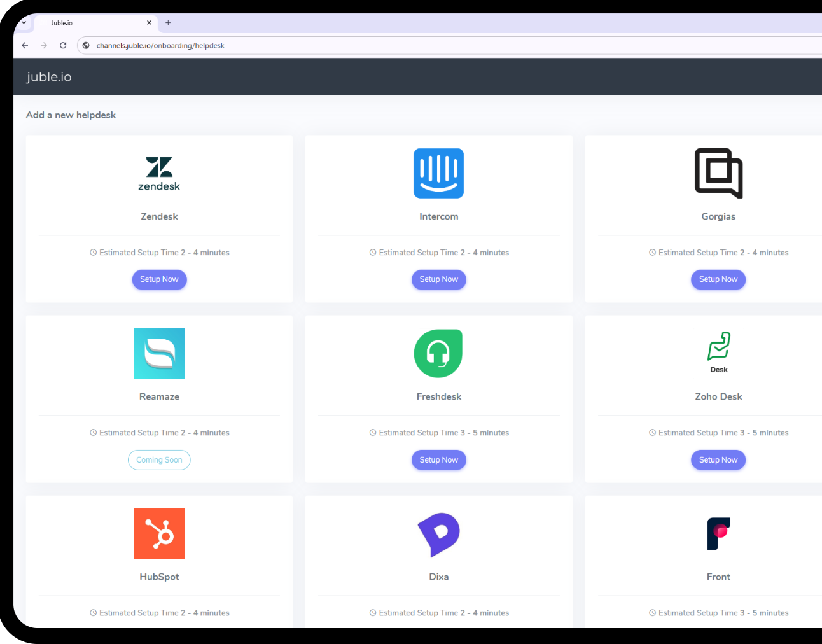Open a new browser tab
The image size is (822, 644).
pos(168,22)
